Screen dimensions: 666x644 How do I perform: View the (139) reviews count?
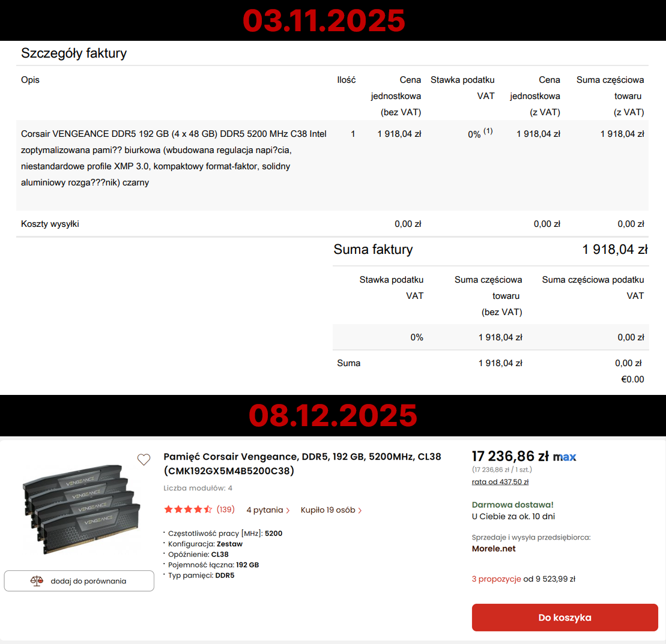click(225, 510)
